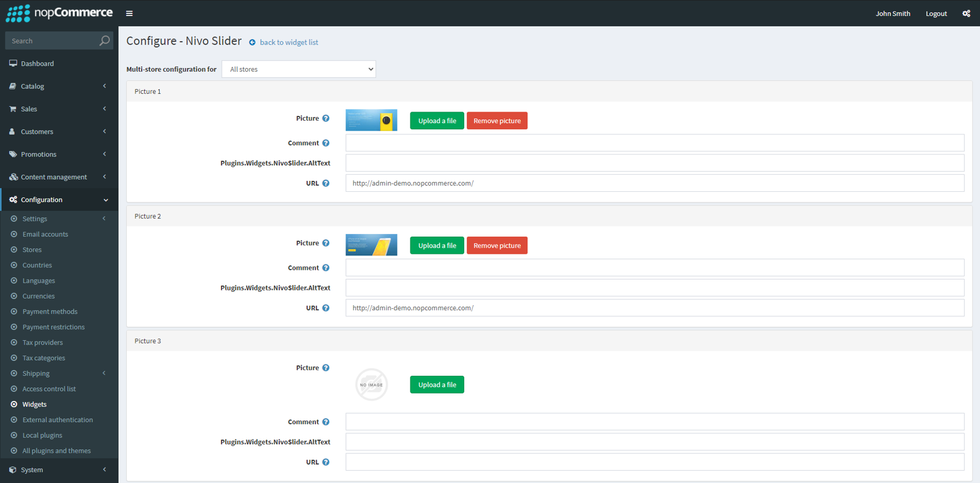The width and height of the screenshot is (980, 483).
Task: Click Remove picture for Picture 1
Action: tap(497, 121)
